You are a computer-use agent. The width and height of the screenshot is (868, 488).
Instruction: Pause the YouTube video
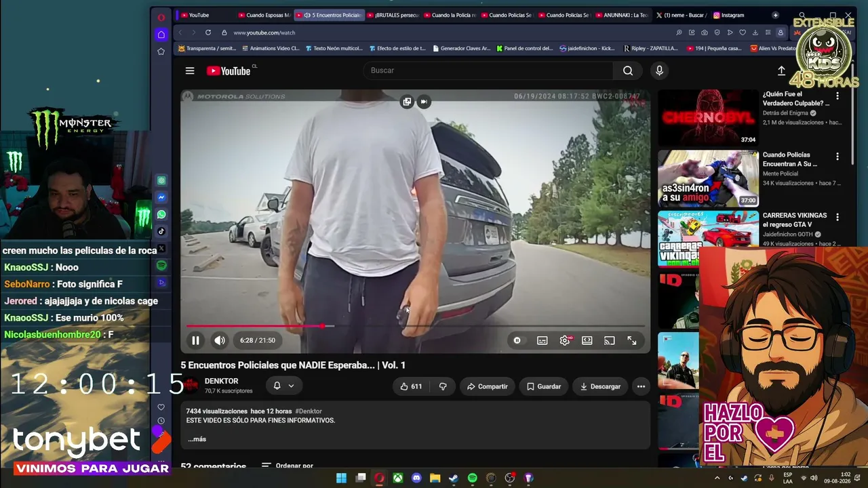195,340
